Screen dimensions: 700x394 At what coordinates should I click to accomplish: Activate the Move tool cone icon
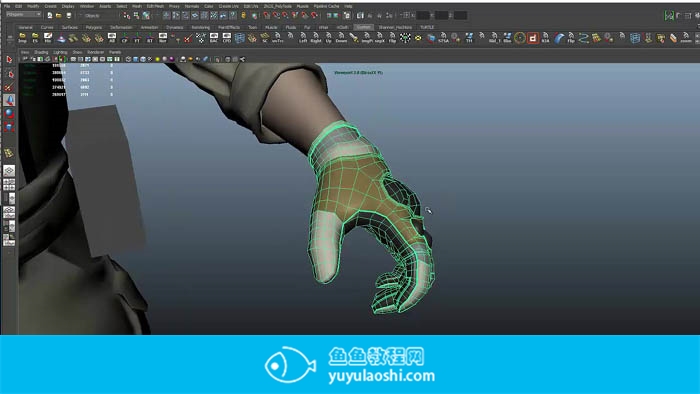tap(9, 100)
